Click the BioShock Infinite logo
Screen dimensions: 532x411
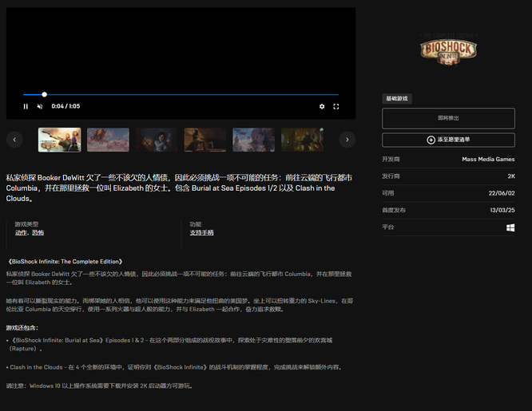point(448,51)
